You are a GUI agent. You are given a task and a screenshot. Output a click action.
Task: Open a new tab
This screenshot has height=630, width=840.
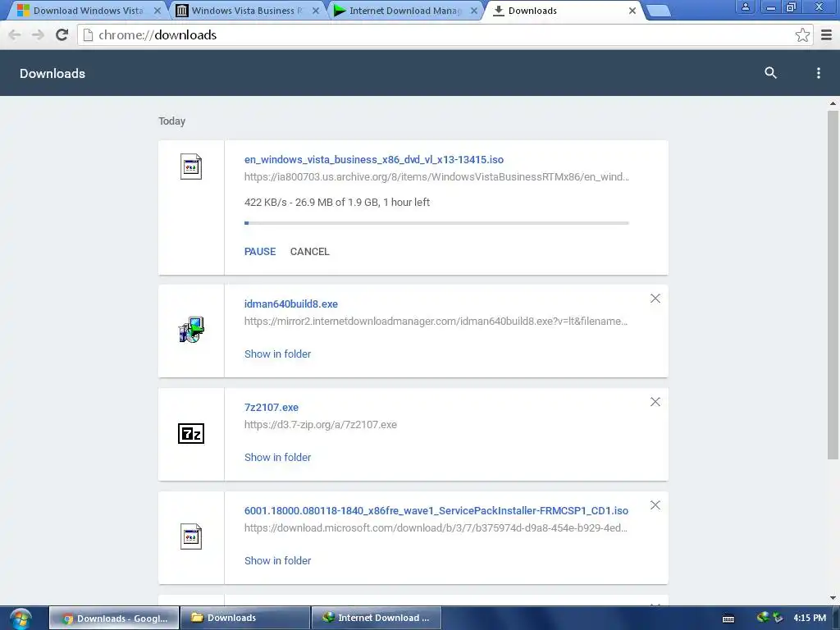pyautogui.click(x=658, y=11)
